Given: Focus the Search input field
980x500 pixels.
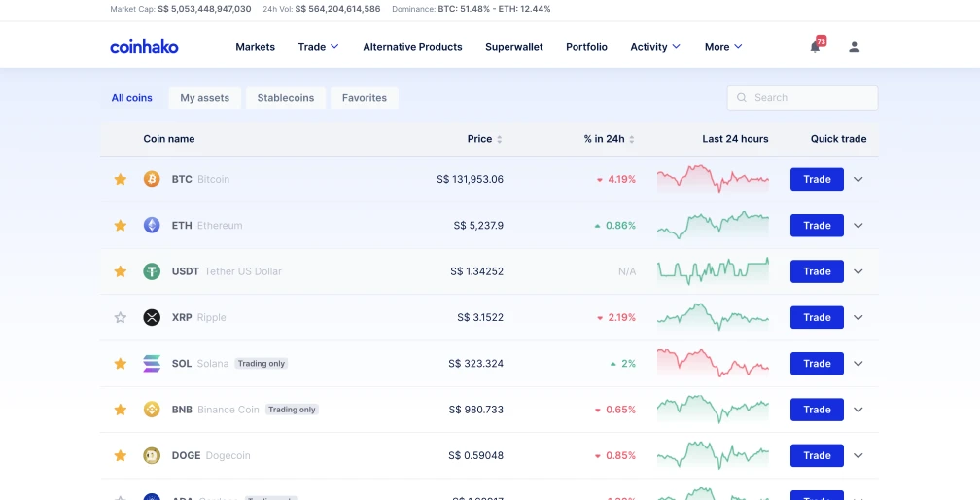Looking at the screenshot, I should (802, 97).
